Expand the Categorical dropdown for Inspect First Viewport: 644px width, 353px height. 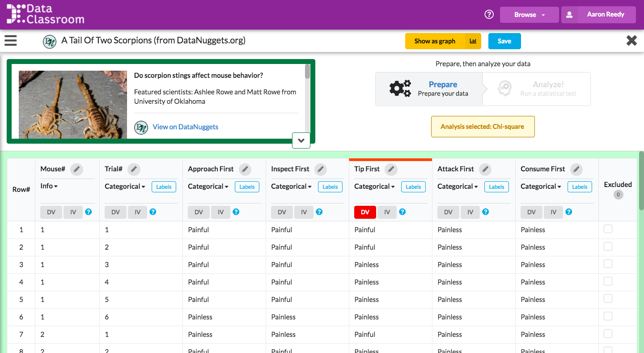pos(291,187)
